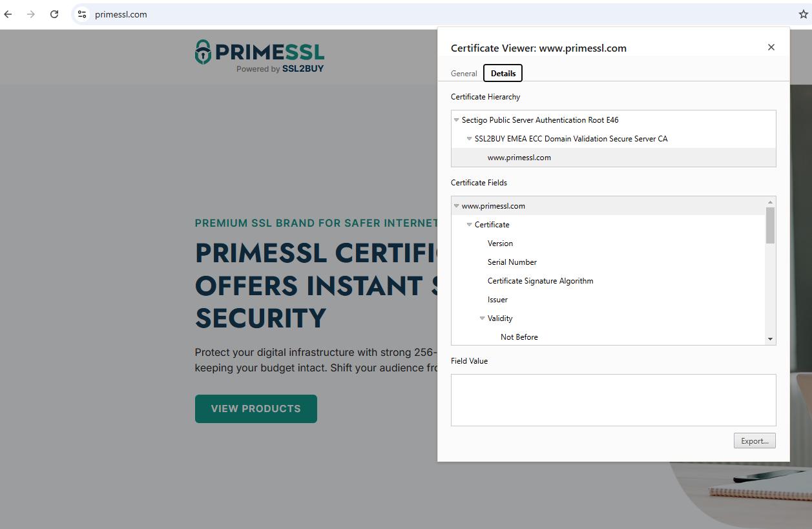This screenshot has width=812, height=529.
Task: Click the PrimeSSL padlock logo
Action: 203,52
